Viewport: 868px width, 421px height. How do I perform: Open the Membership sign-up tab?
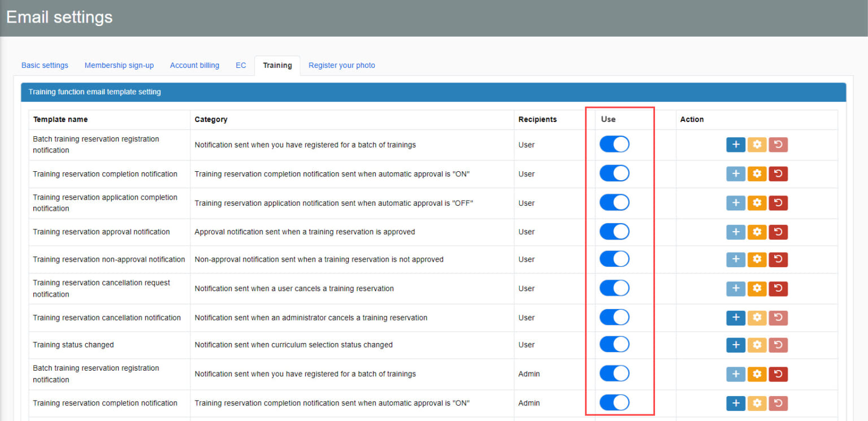click(x=119, y=65)
